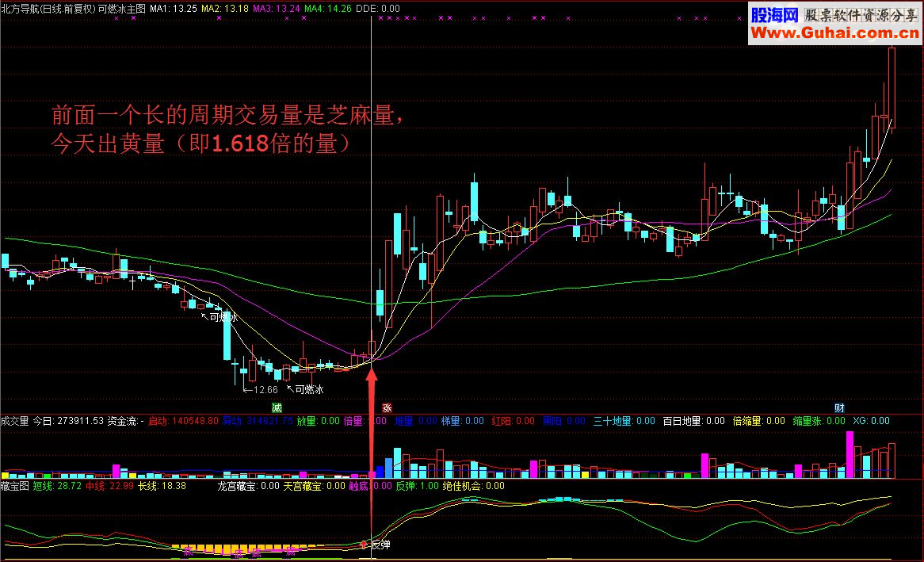The width and height of the screenshot is (924, 562).
Task: Click the 短线: 28.72 readout
Action: 57,486
